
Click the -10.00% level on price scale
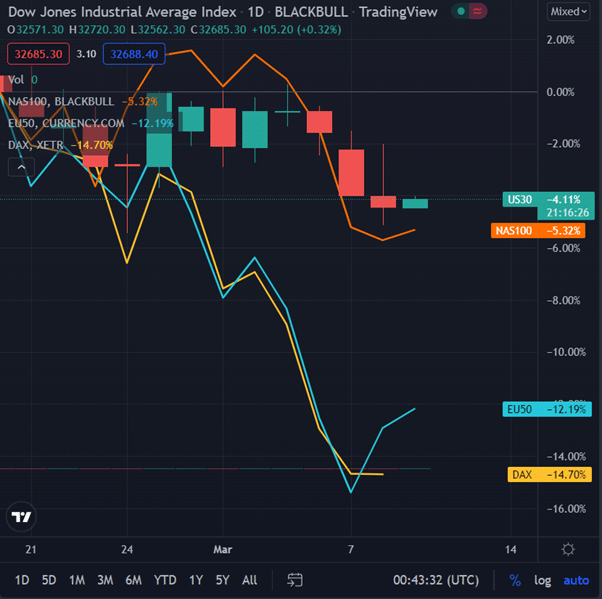tap(566, 352)
